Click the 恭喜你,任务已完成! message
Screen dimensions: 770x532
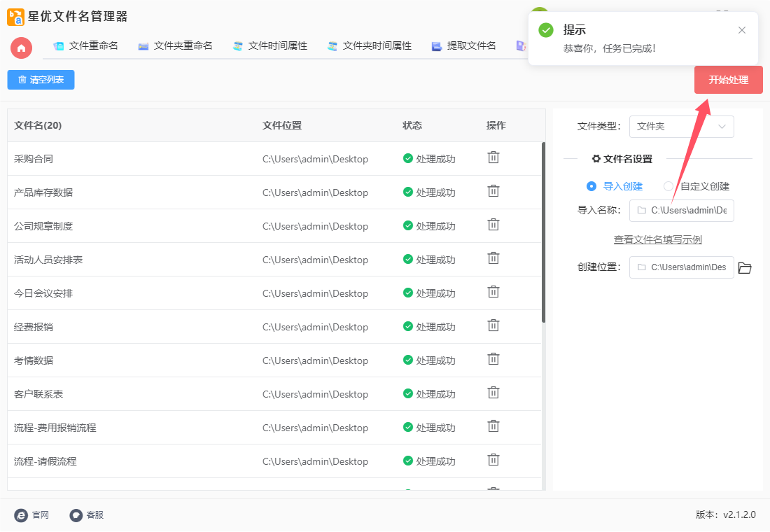pos(610,48)
